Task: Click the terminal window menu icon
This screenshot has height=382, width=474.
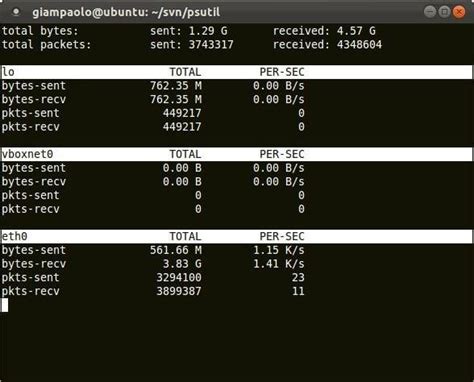Action: pos(16,12)
